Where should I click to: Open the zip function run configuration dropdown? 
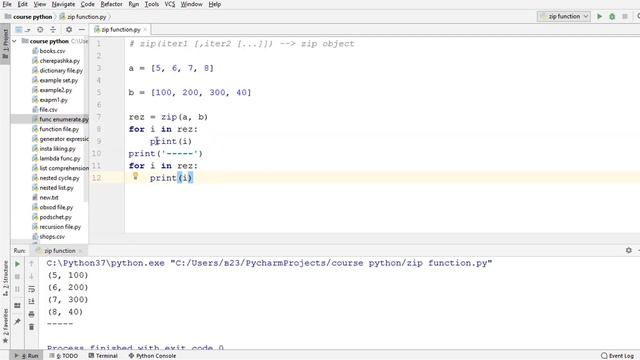564,16
